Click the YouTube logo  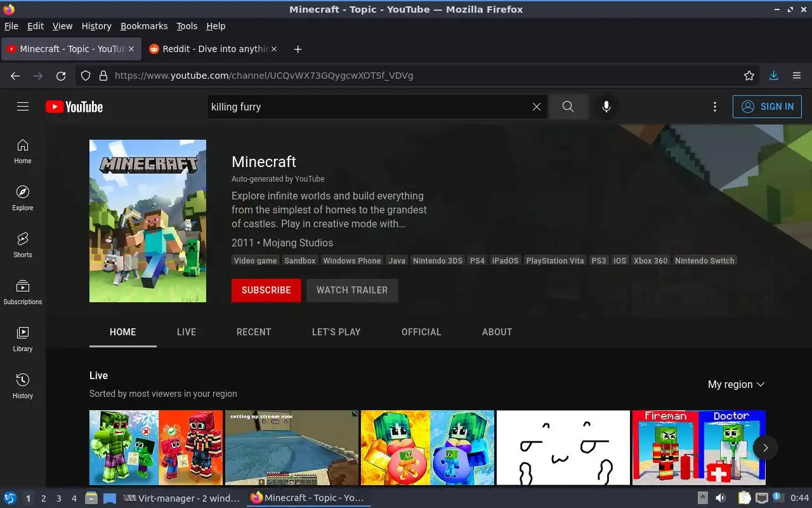[74, 107]
